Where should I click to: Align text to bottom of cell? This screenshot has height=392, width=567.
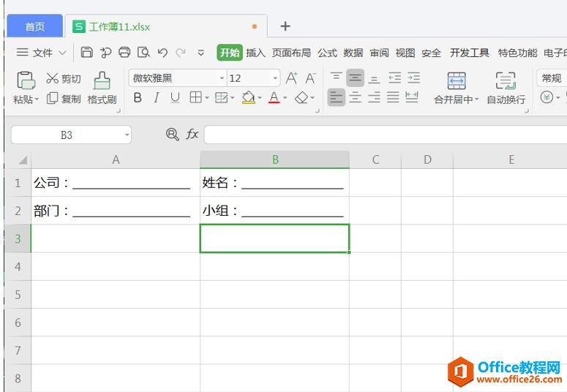tap(375, 78)
